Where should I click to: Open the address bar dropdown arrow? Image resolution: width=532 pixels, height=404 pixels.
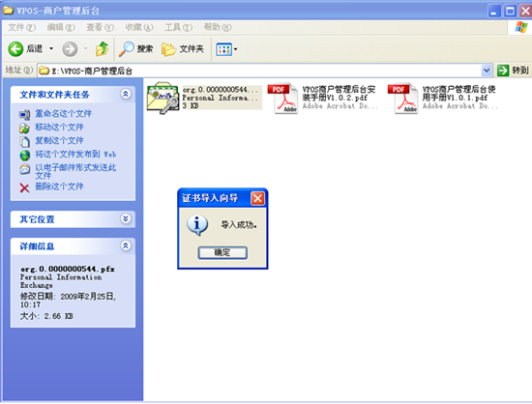[487, 71]
